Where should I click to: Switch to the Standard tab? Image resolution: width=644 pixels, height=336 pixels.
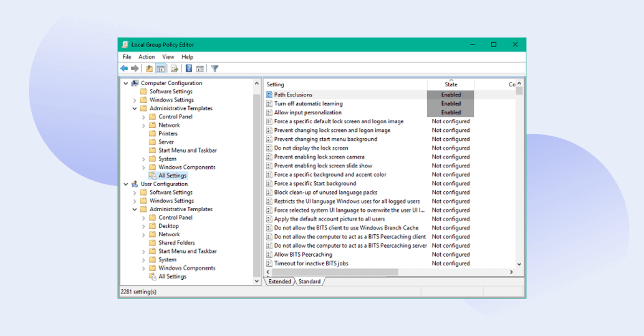(310, 281)
